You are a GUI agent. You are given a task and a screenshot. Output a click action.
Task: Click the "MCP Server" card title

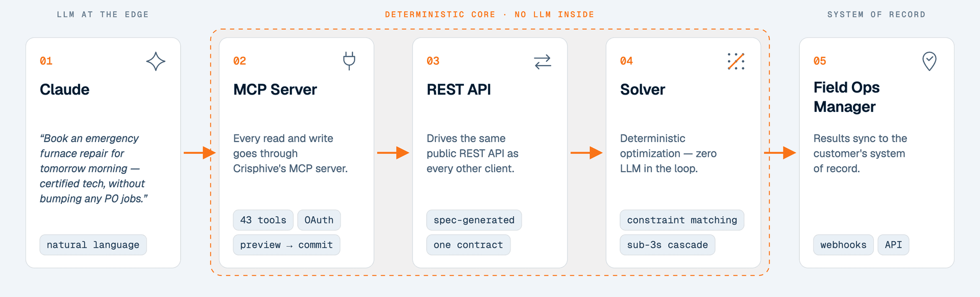[275, 89]
